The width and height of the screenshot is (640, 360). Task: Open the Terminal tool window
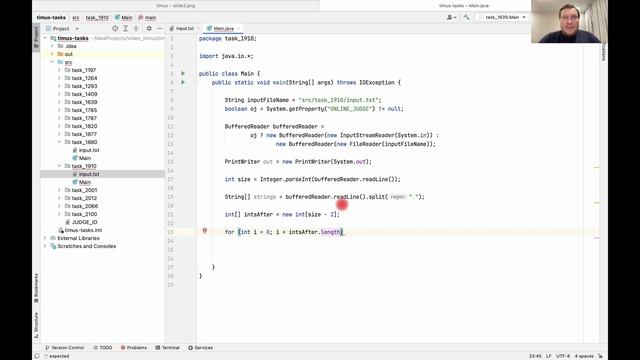coord(168,348)
